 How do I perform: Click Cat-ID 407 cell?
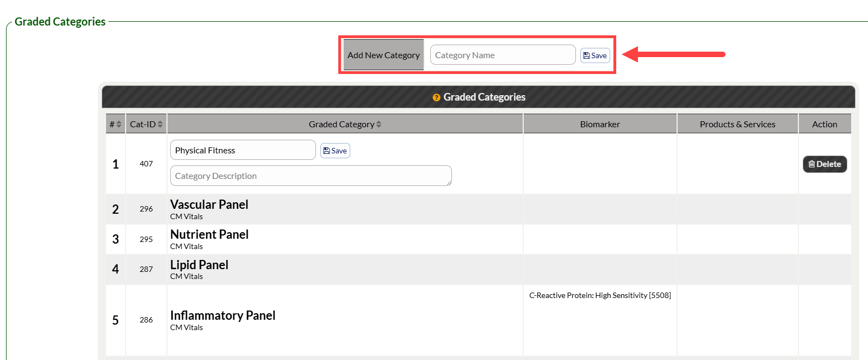point(146,164)
